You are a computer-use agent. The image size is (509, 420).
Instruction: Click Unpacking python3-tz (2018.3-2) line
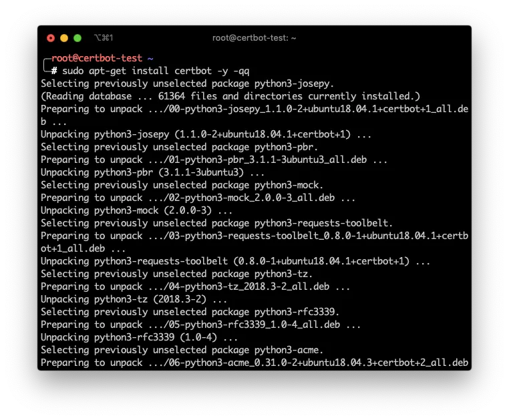(134, 299)
